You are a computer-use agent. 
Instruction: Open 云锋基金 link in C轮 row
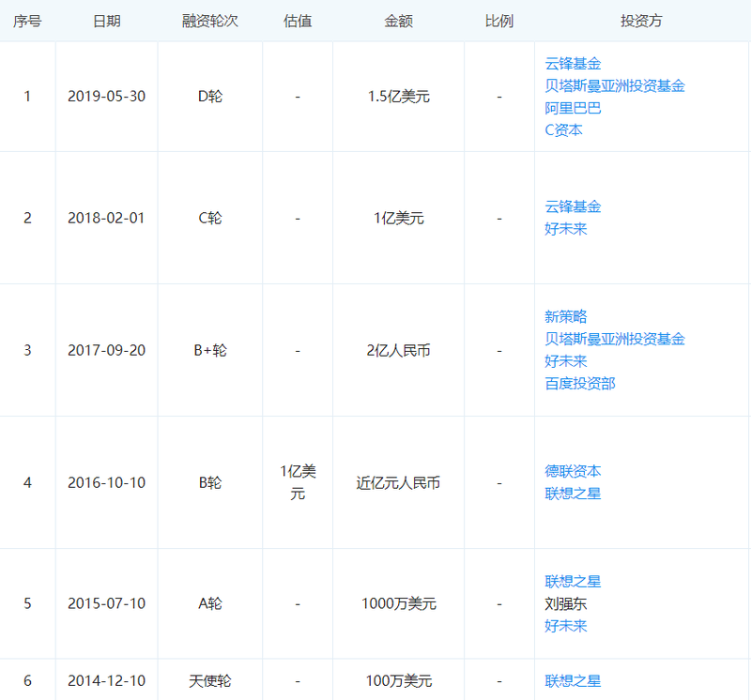point(573,206)
